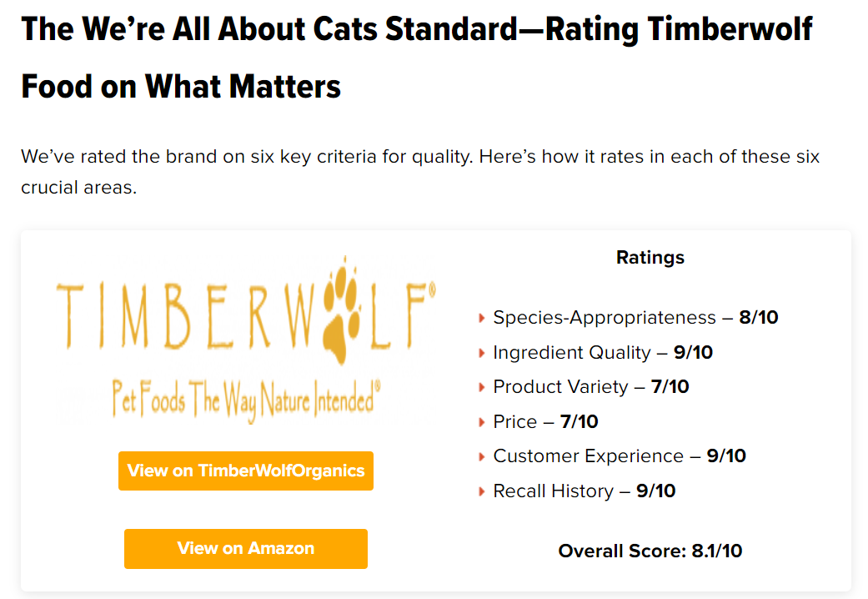Click the Customer Experience 9/10 rating text
This screenshot has height=599, width=868.
(x=620, y=456)
